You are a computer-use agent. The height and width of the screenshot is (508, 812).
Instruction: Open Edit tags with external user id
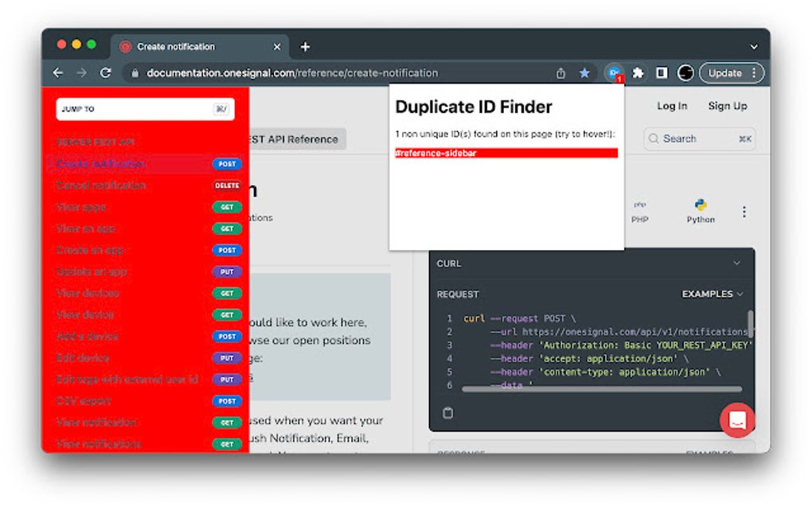145,380
